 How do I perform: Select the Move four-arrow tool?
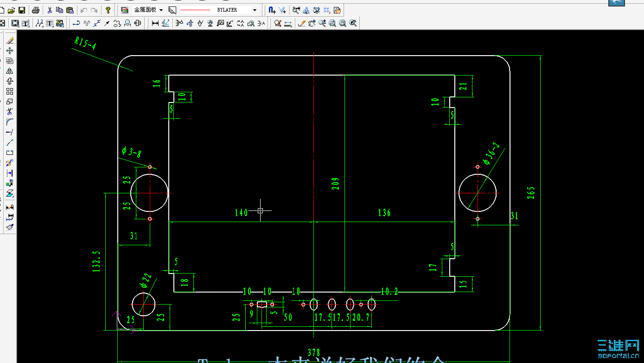(x=10, y=51)
